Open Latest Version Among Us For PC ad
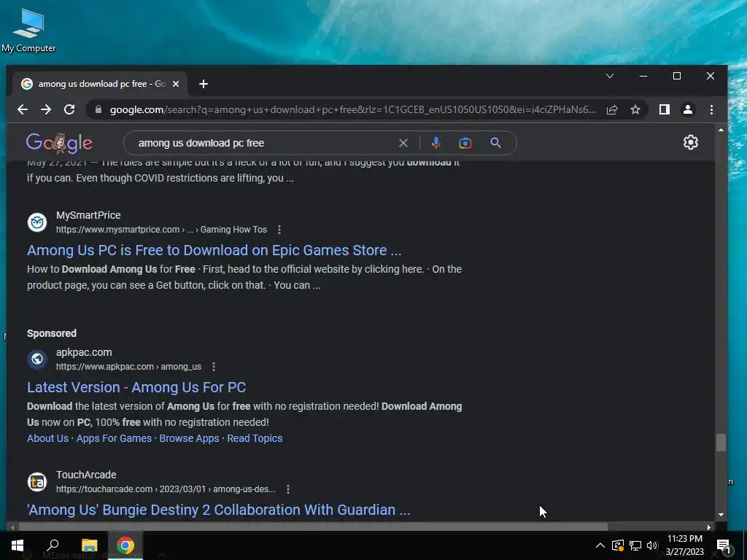The width and height of the screenshot is (747, 560). coord(136,388)
